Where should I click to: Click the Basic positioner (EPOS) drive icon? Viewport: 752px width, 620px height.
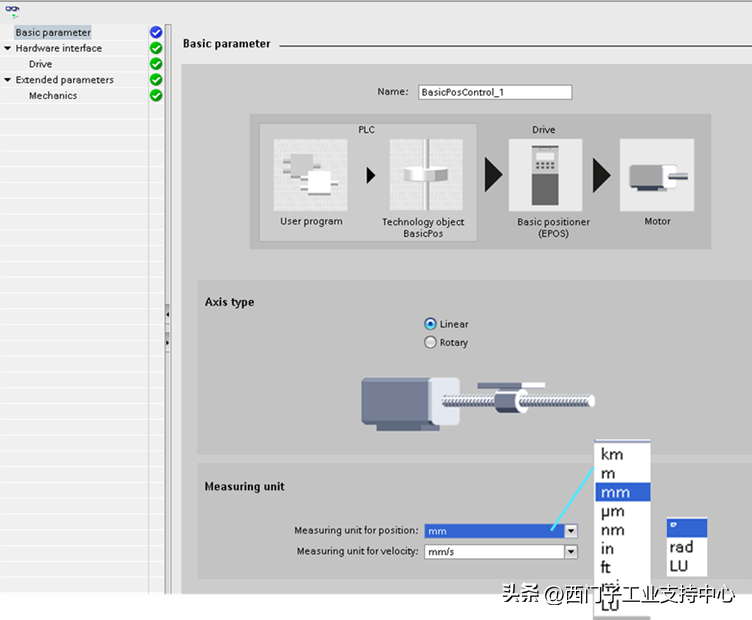tap(545, 174)
